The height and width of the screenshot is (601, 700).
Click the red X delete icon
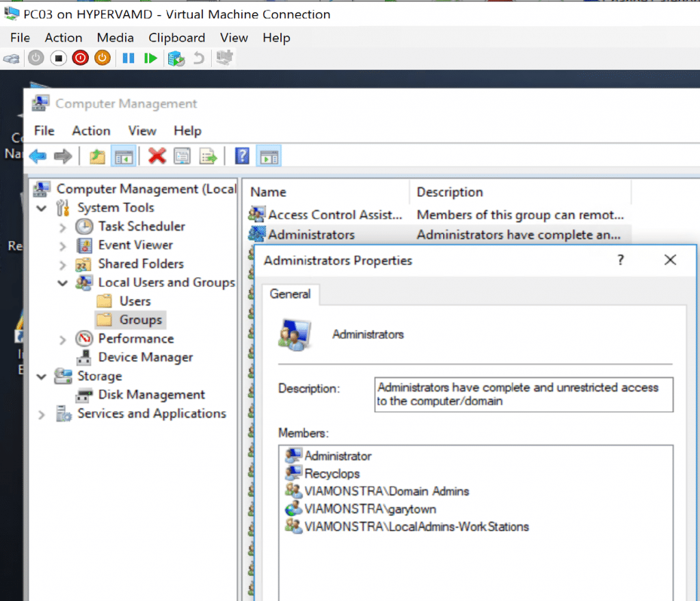[x=155, y=155]
